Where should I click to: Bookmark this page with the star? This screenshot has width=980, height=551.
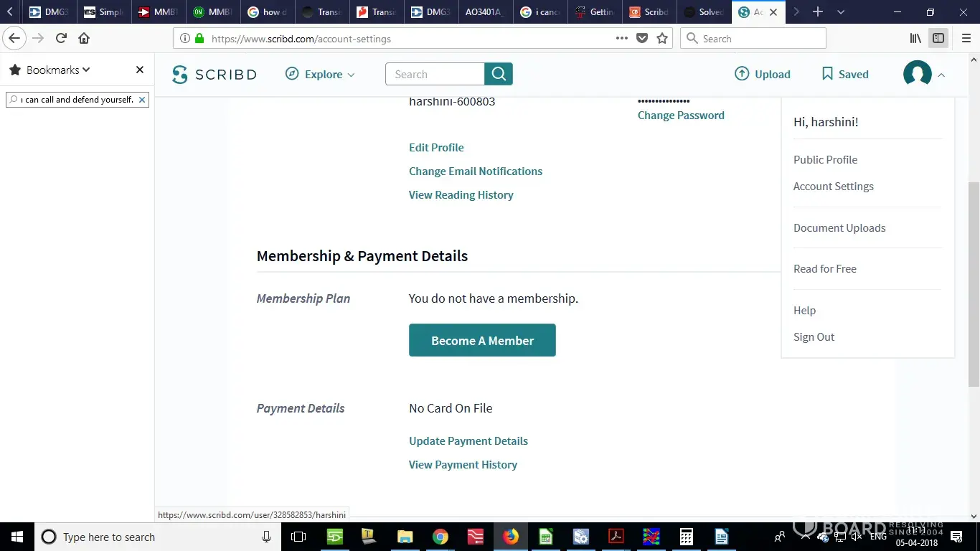coord(662,39)
